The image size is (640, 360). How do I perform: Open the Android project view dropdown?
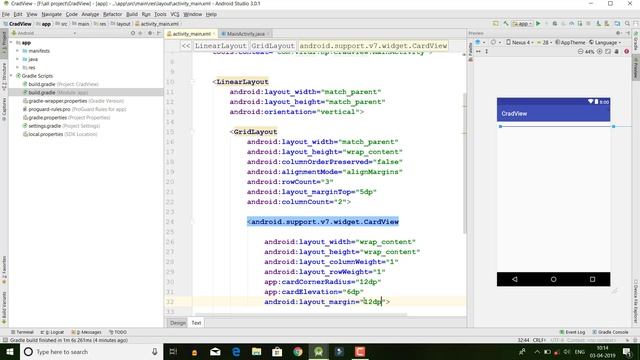pos(44,33)
